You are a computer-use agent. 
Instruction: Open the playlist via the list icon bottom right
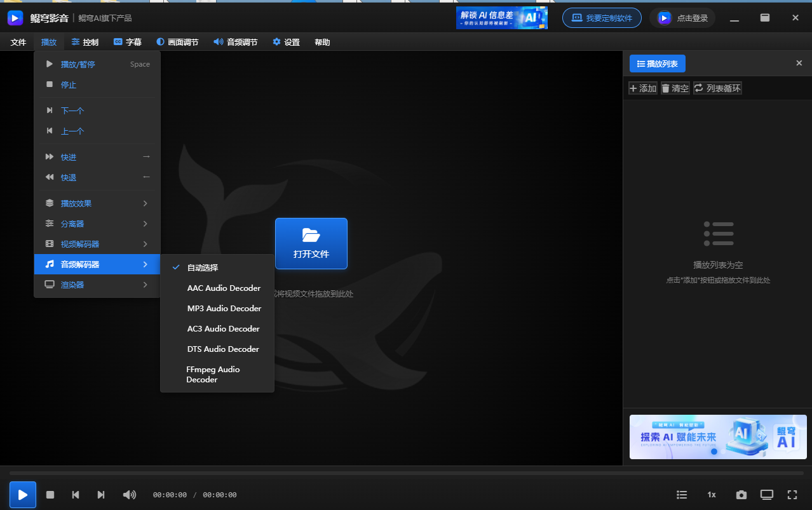681,494
